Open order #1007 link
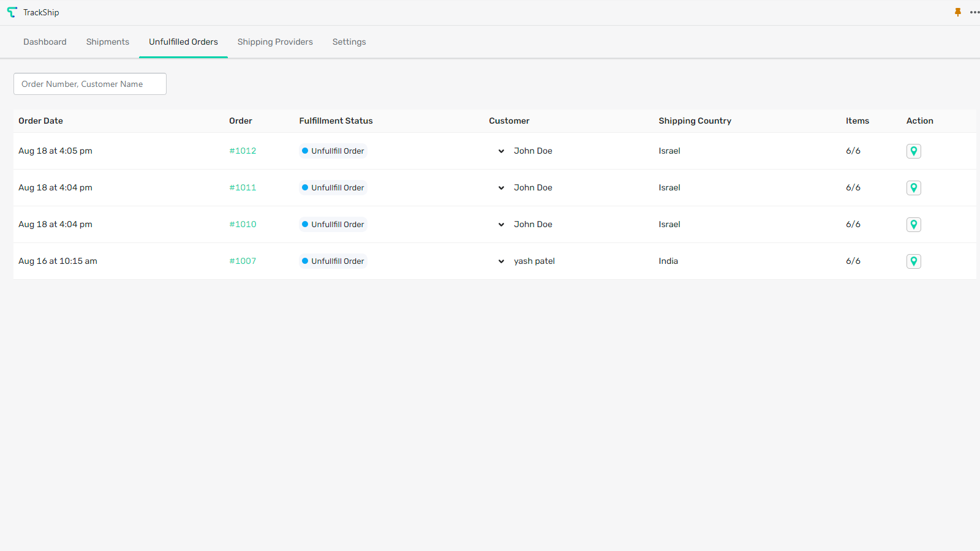This screenshot has width=980, height=551. tap(243, 261)
